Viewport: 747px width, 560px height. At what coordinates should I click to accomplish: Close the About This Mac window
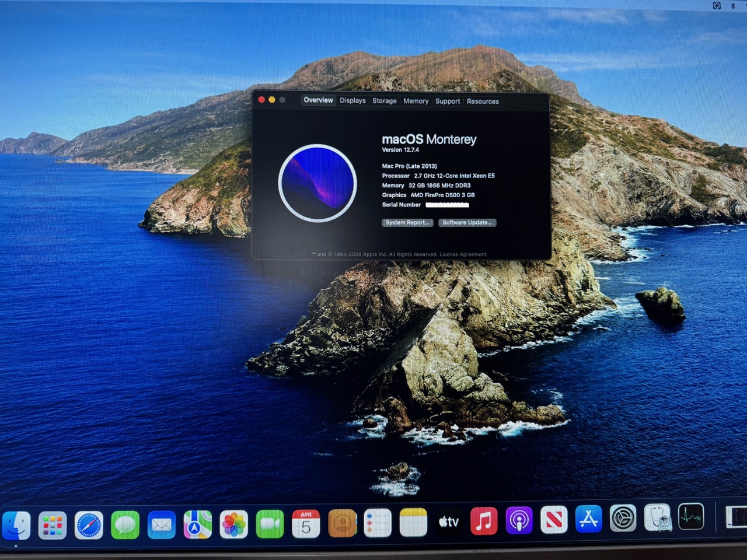pyautogui.click(x=261, y=100)
